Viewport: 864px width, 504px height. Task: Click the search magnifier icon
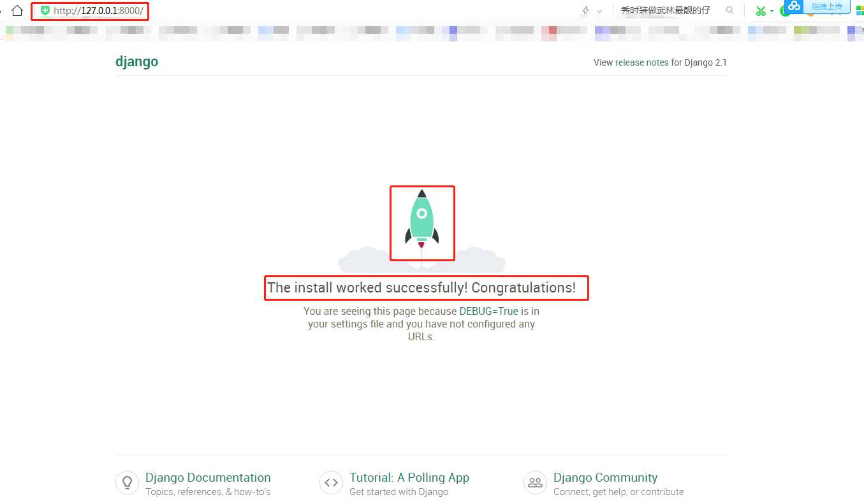click(730, 11)
